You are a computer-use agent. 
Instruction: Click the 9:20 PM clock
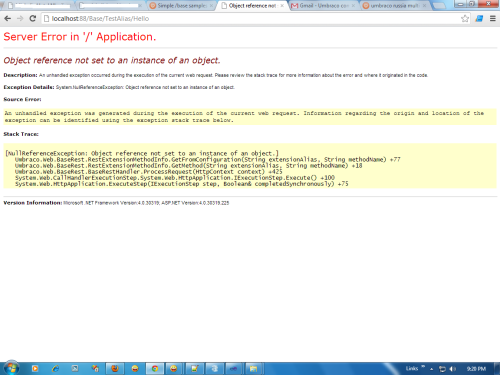coord(476,369)
